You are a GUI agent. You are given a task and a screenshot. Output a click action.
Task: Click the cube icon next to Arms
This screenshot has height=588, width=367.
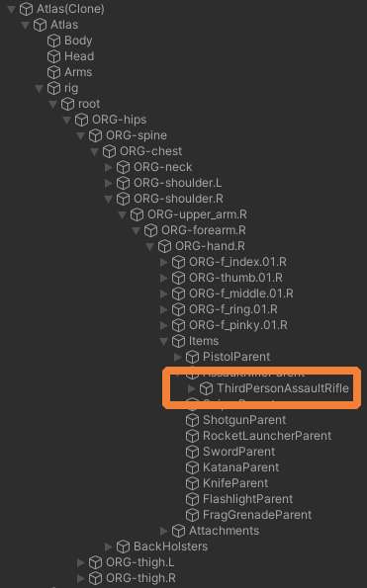coord(53,72)
